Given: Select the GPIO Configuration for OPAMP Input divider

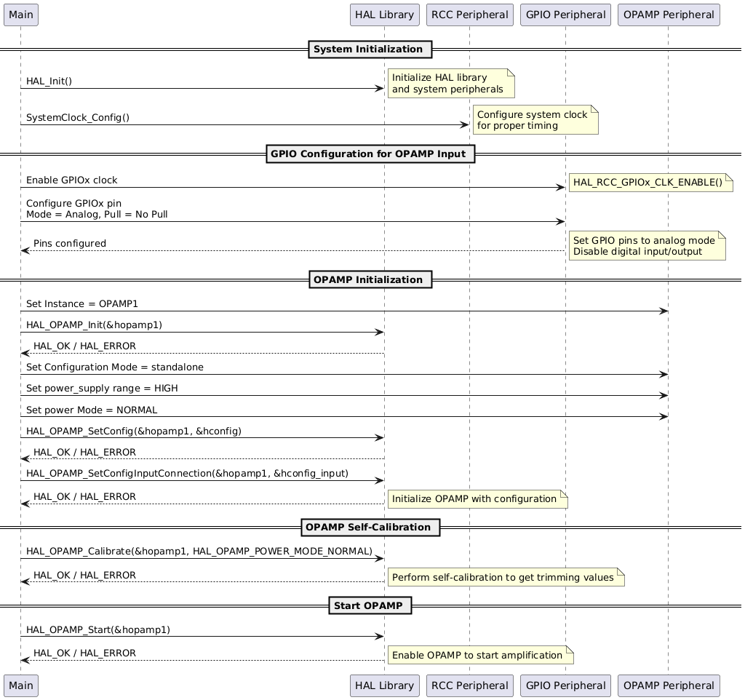Looking at the screenshot, I should tap(370, 154).
